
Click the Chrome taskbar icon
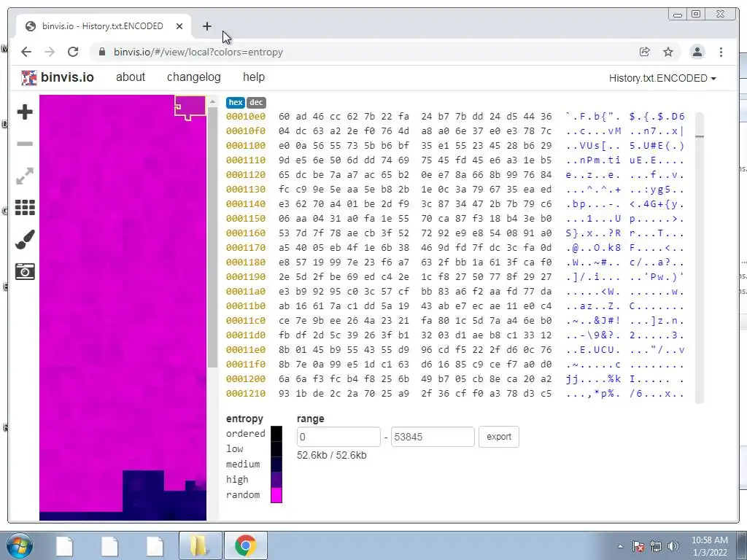245,545
